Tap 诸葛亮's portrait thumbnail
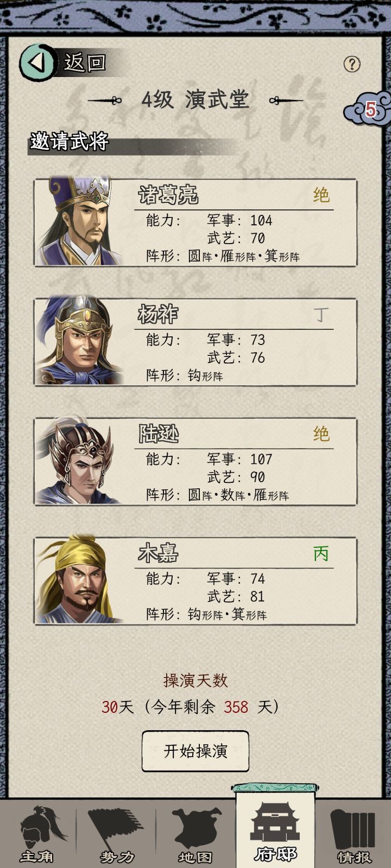This screenshot has width=391, height=868. click(80, 221)
